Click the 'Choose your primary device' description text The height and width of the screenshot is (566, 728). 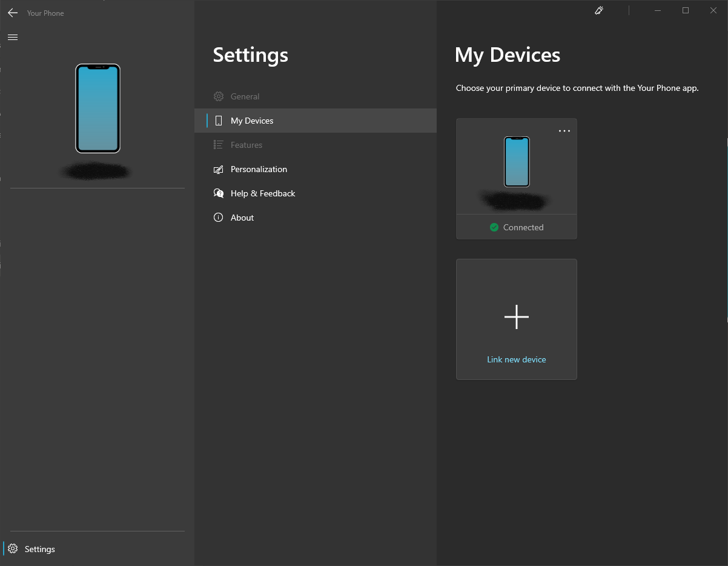click(577, 88)
